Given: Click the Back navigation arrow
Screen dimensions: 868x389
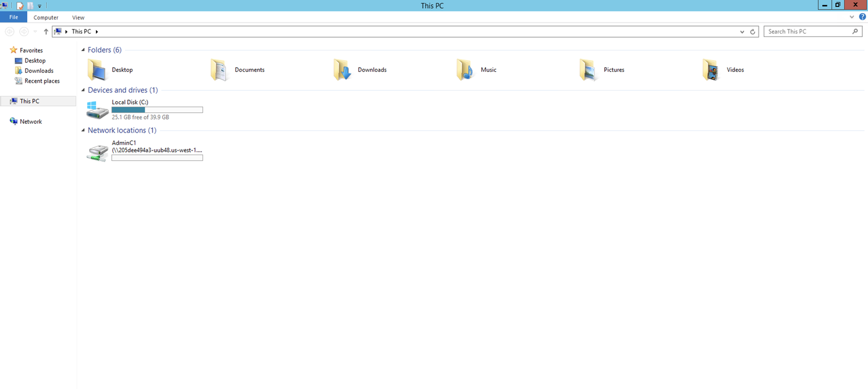Looking at the screenshot, I should pos(9,32).
